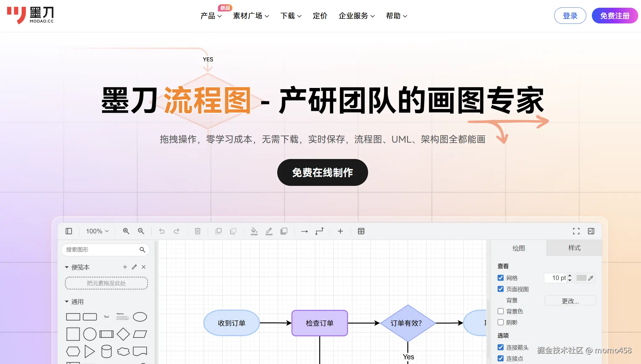
Task: Click the fullscreen toggle icon
Action: click(x=576, y=231)
